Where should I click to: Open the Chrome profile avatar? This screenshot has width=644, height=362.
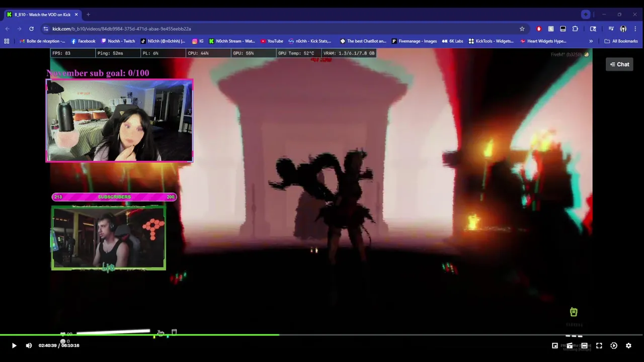tap(623, 29)
